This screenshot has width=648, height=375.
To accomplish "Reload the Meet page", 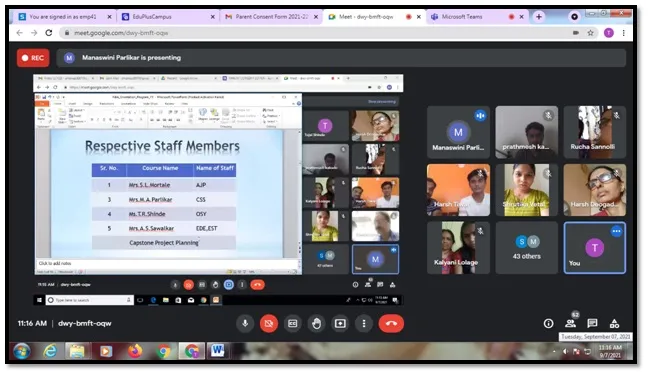I will [x=49, y=33].
